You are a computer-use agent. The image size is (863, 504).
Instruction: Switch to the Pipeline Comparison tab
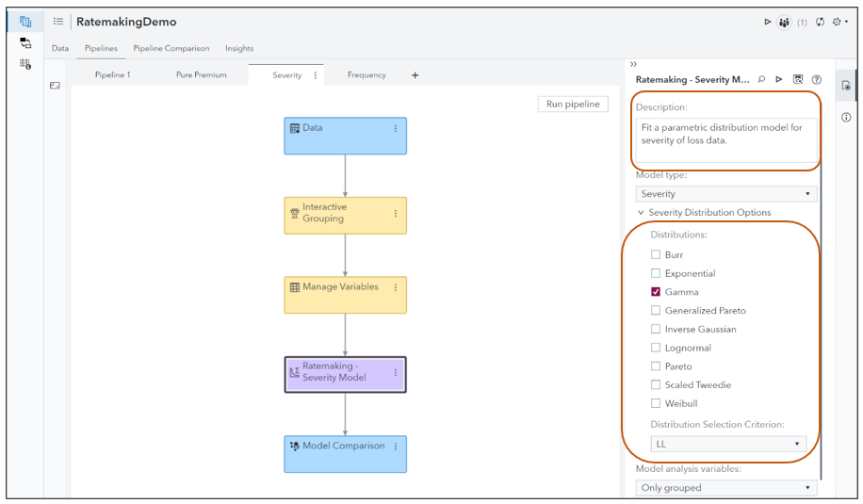pos(171,48)
